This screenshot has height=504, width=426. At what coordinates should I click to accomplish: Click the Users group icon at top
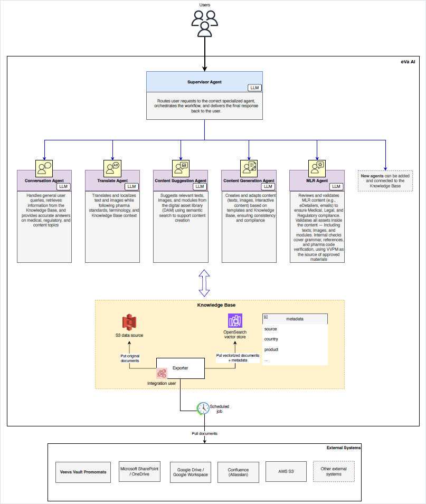point(204,24)
